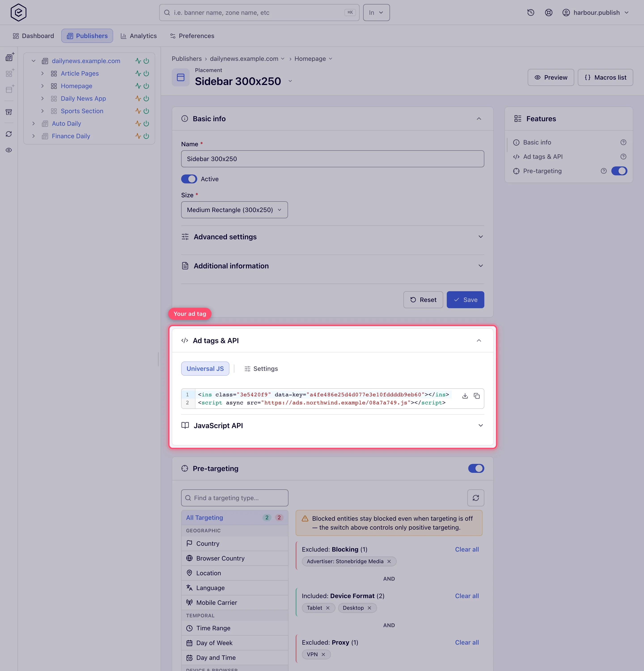The image size is (644, 671).
Task: Refresh the pre-targeting list
Action: pos(476,498)
